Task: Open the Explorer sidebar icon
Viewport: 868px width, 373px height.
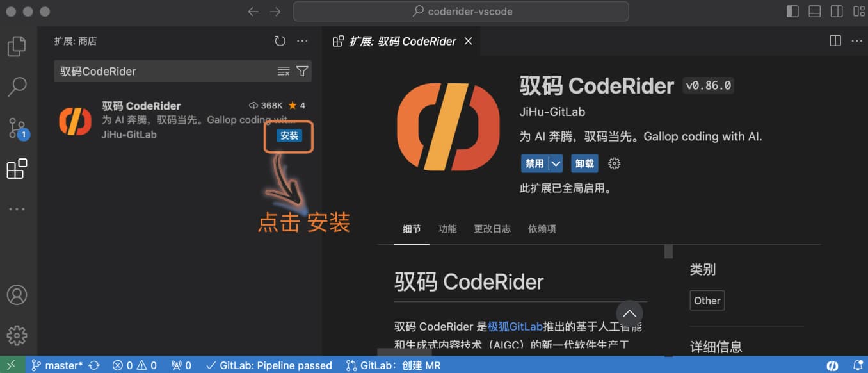Action: 17,46
